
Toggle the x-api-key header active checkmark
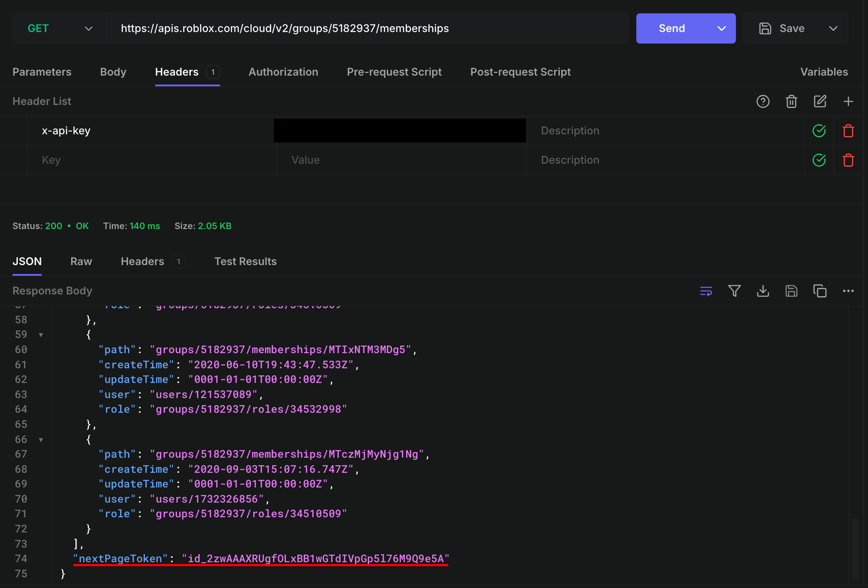pyautogui.click(x=819, y=131)
